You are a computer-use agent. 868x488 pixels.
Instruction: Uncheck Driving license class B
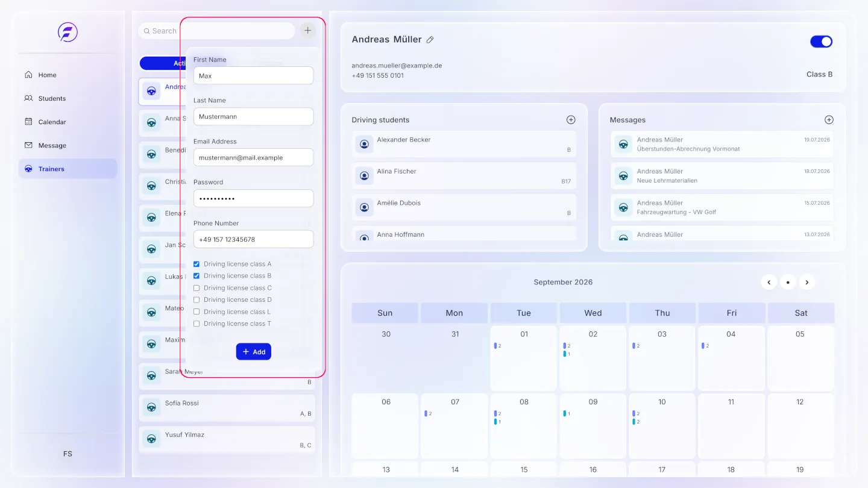click(x=197, y=276)
